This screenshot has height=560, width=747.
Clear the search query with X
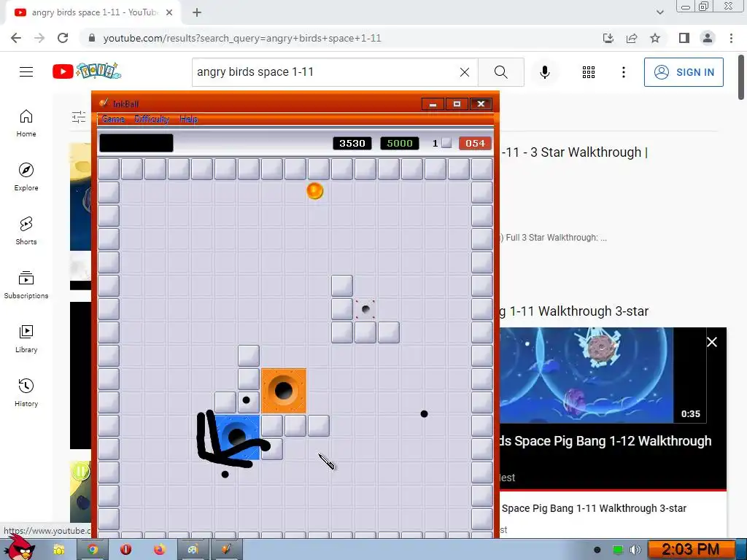click(465, 72)
